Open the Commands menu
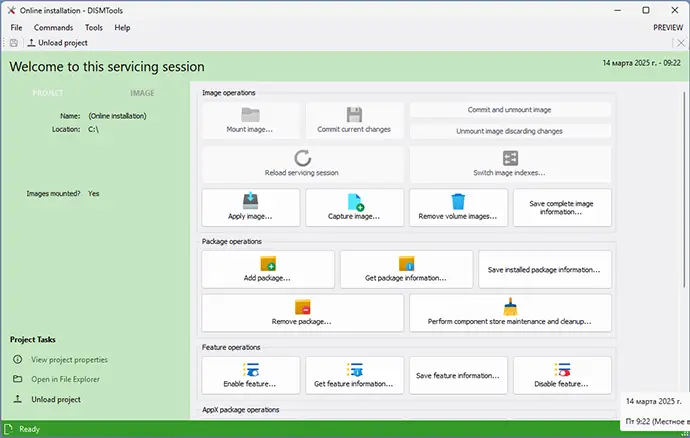The width and height of the screenshot is (690, 438). click(54, 27)
